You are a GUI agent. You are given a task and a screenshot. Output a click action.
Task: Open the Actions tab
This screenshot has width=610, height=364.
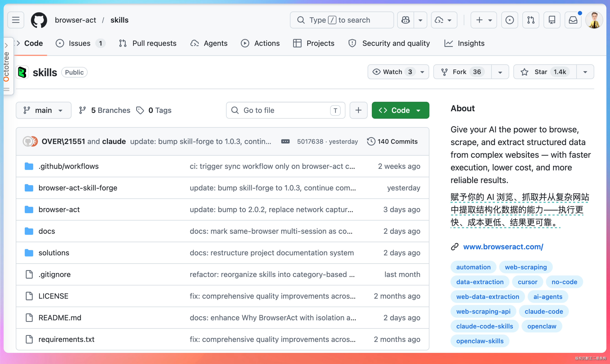260,43
